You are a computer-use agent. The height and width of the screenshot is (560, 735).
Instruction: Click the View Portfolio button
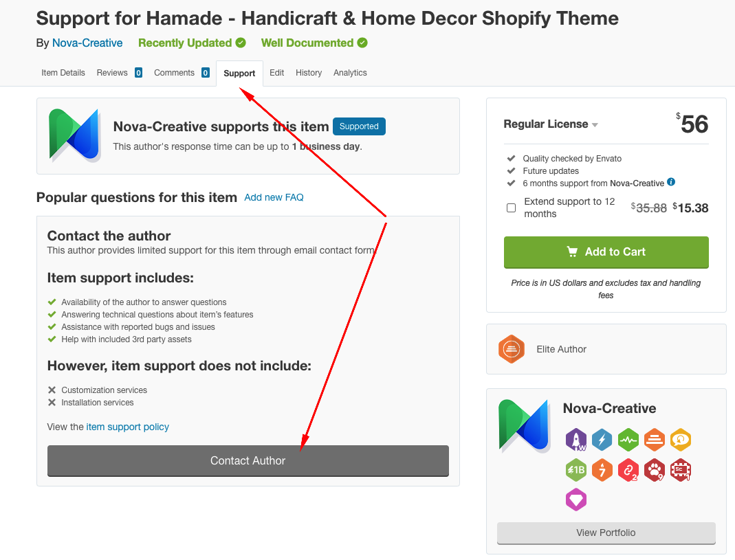pyautogui.click(x=606, y=533)
